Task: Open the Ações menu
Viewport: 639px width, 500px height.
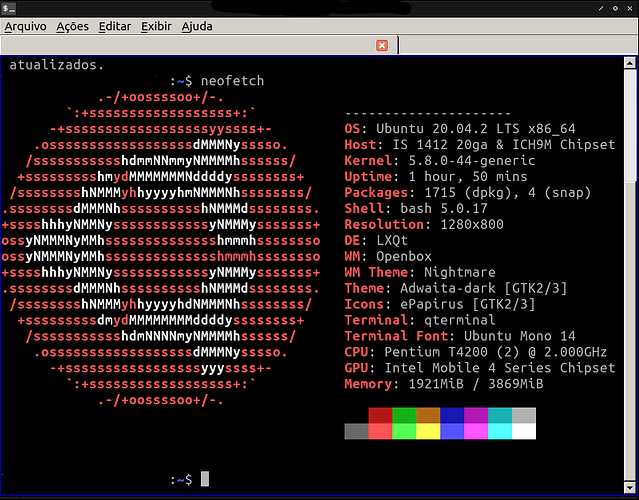Action: click(72, 26)
